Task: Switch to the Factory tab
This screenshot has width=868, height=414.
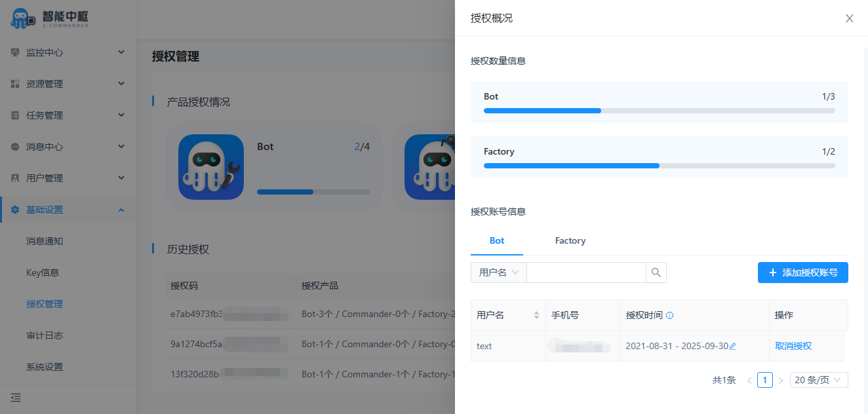Action: [x=570, y=240]
